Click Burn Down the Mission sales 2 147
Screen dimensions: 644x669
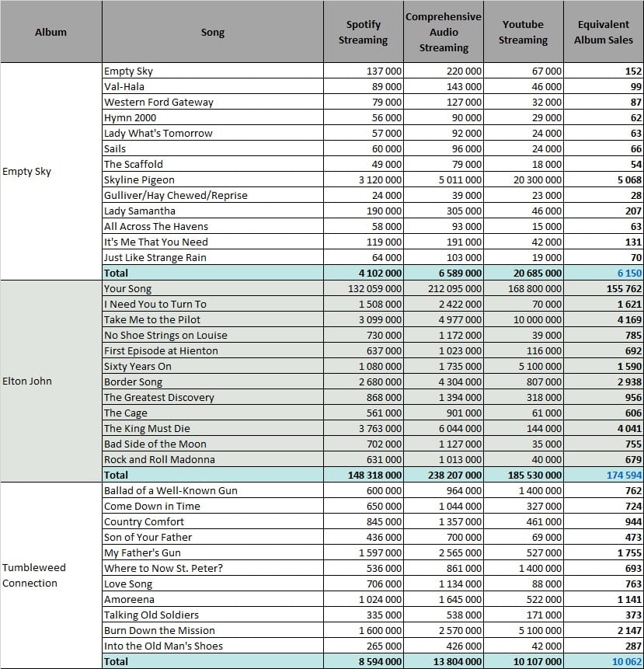[x=604, y=631]
